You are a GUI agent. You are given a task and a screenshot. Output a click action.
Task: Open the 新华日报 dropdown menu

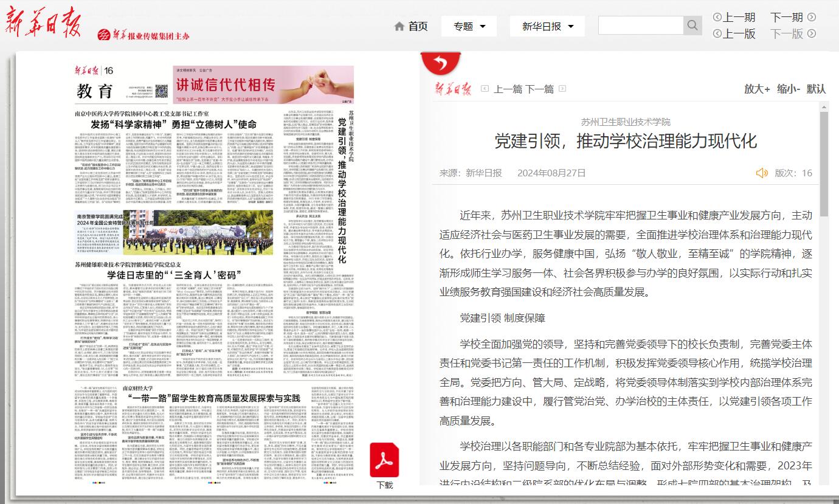coord(547,26)
